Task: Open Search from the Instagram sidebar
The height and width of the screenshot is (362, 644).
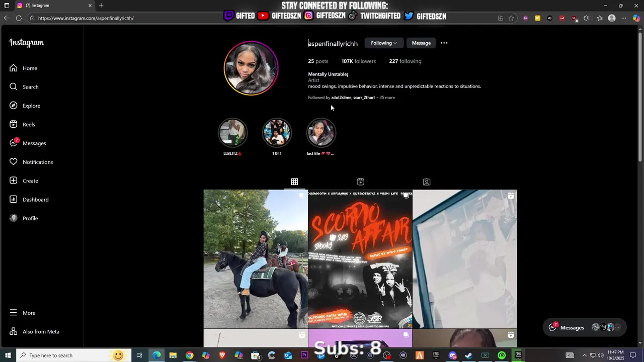Action: tap(24, 87)
